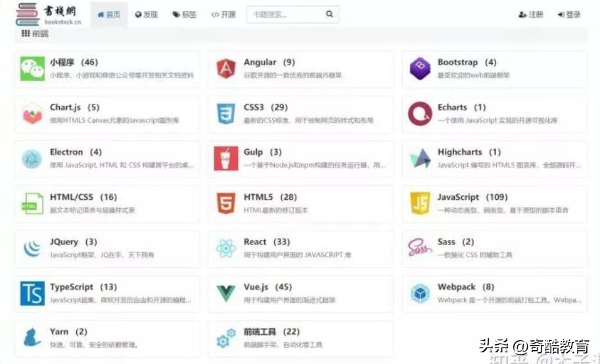Click the 前端工具 (22) title
600x364 pixels.
271,331
